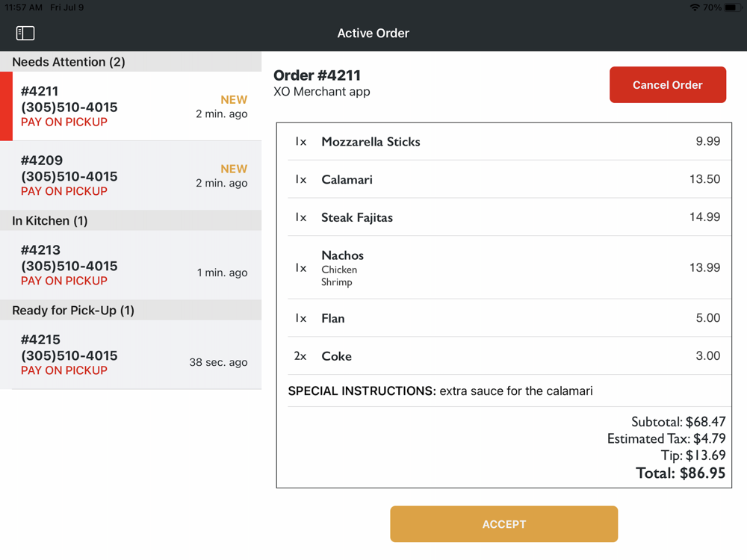The height and width of the screenshot is (560, 747).
Task: Click the 14.99 price for Steak Fajitas
Action: pyautogui.click(x=704, y=217)
